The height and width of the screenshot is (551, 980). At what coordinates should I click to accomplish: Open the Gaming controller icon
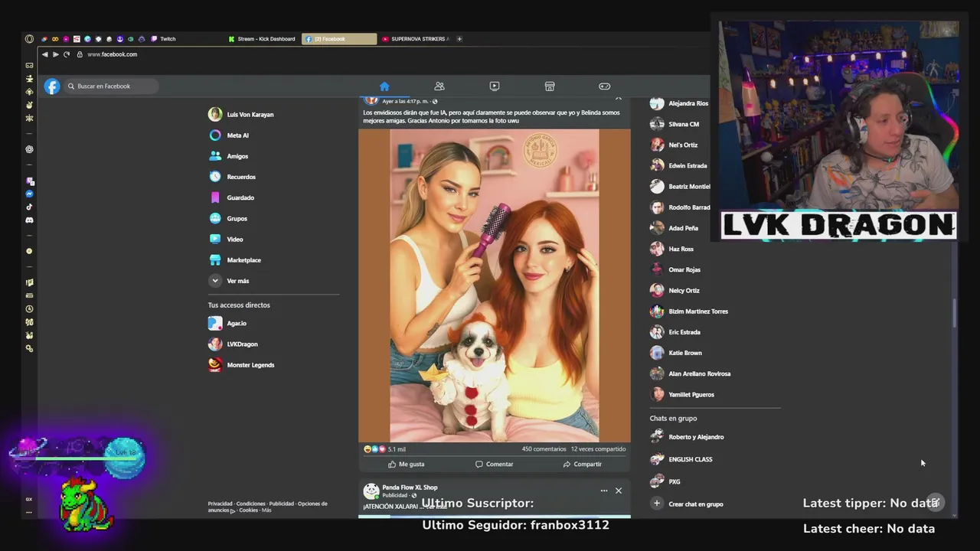pos(605,86)
